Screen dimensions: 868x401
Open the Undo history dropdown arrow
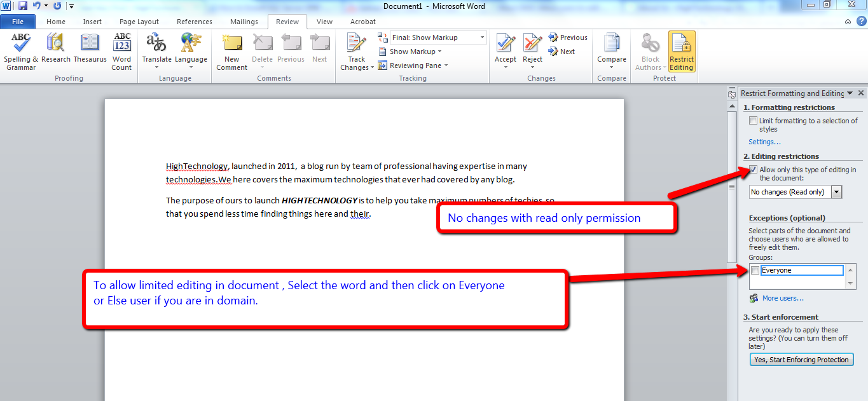(x=46, y=6)
